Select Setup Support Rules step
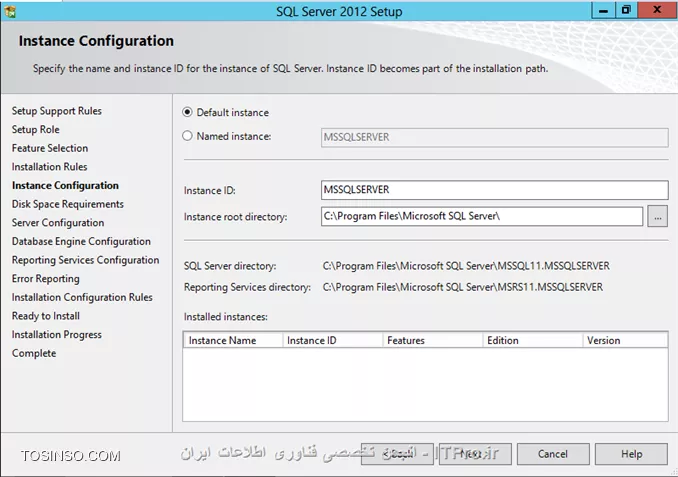Screen dimensions: 678x477 pyautogui.click(x=57, y=111)
